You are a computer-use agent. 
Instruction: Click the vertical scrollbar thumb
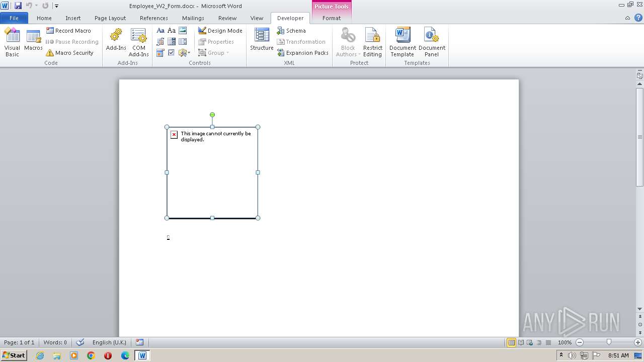(x=640, y=137)
